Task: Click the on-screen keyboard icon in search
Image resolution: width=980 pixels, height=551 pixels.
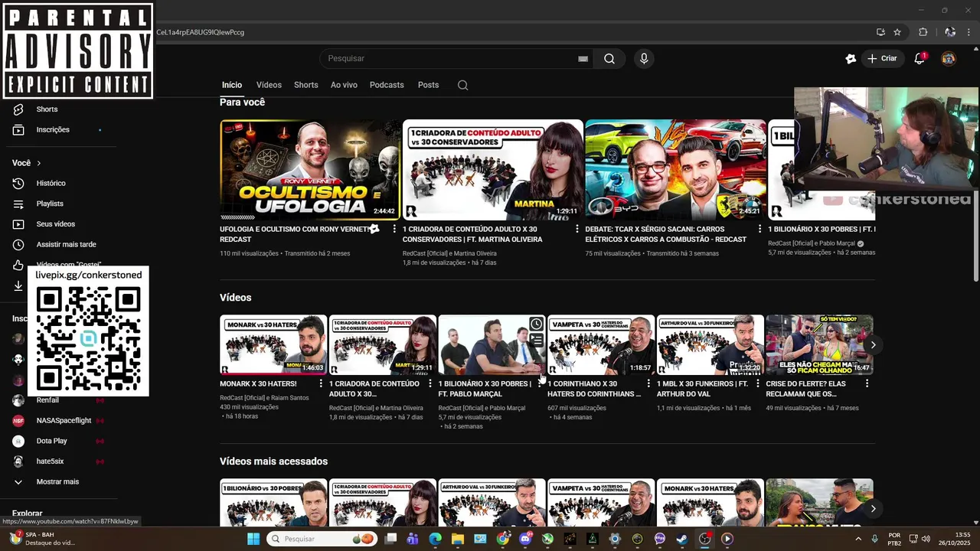Action: (583, 59)
